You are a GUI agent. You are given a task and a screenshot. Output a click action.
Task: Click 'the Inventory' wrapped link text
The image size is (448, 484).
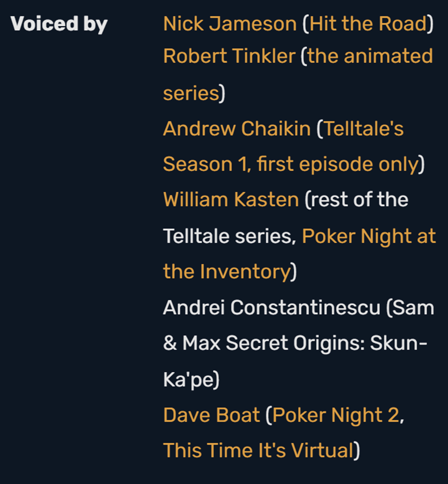(x=227, y=271)
